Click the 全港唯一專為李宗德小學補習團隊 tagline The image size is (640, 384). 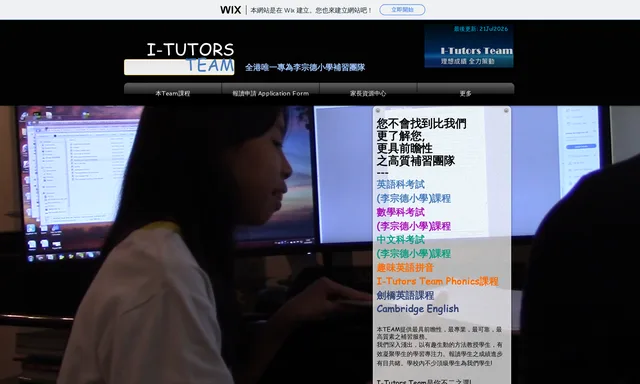click(305, 67)
